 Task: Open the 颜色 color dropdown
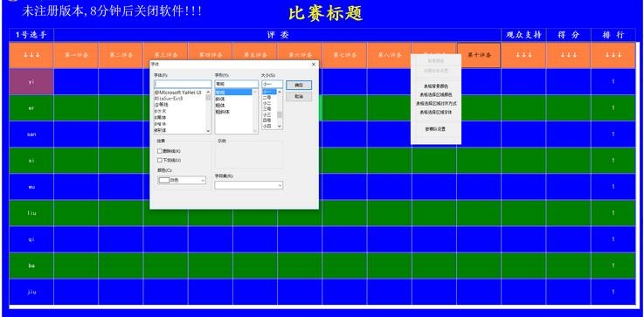tap(182, 180)
